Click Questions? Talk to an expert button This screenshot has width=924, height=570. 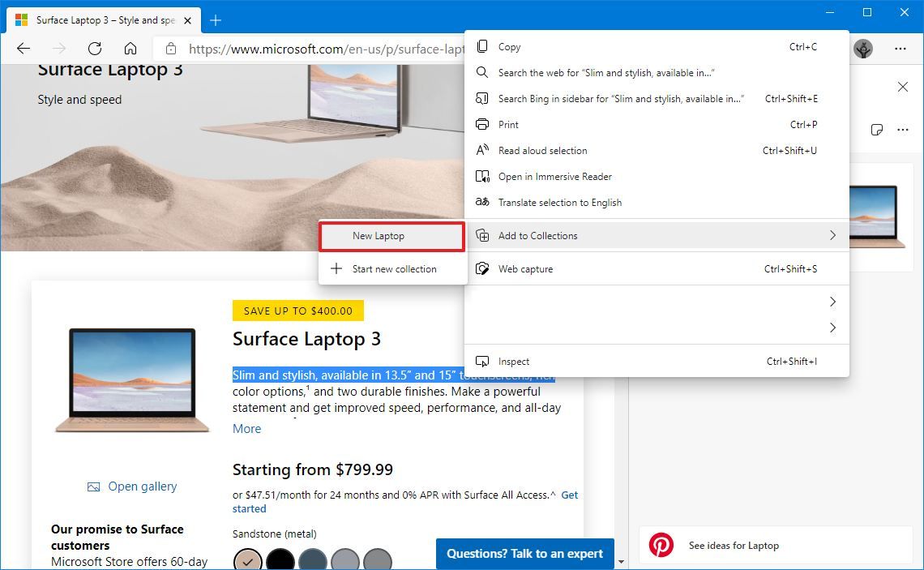click(524, 554)
